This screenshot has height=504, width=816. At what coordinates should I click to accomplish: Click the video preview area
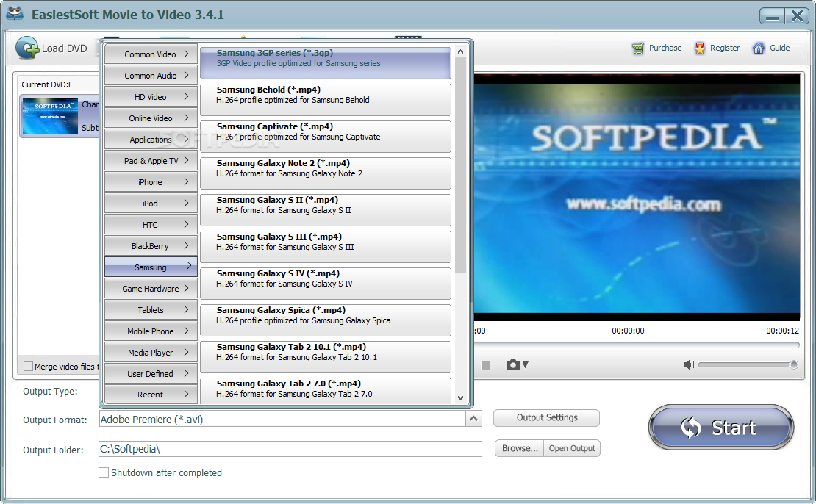637,197
